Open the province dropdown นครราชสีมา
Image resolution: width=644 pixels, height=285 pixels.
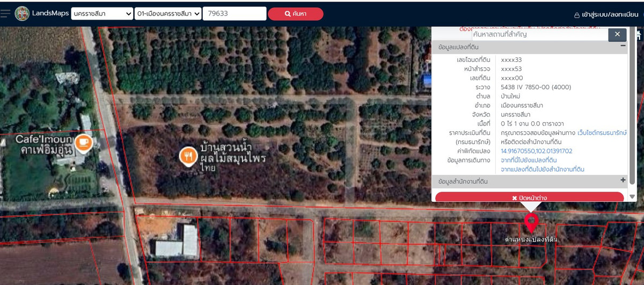[x=102, y=14]
